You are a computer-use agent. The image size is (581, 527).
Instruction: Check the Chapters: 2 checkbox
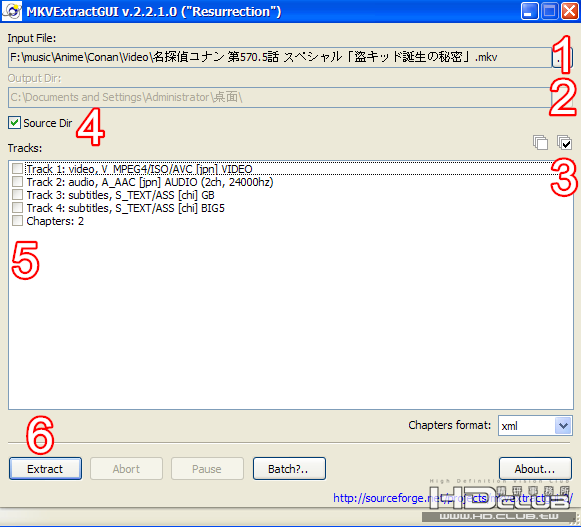pos(17,221)
